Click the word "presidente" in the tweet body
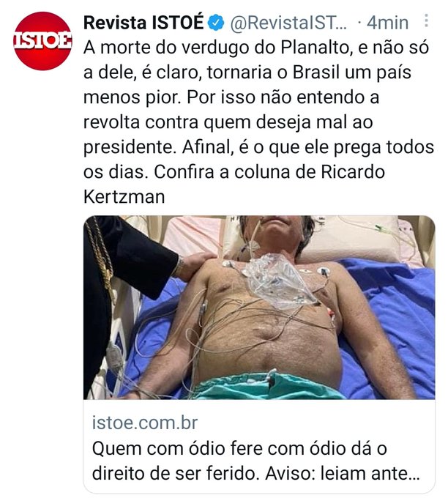 coord(130,147)
